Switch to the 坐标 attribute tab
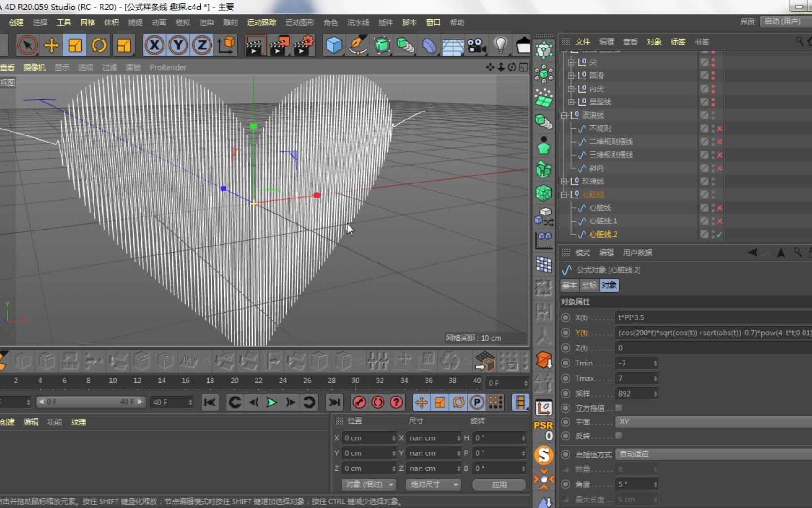This screenshot has height=508, width=812. (x=589, y=285)
